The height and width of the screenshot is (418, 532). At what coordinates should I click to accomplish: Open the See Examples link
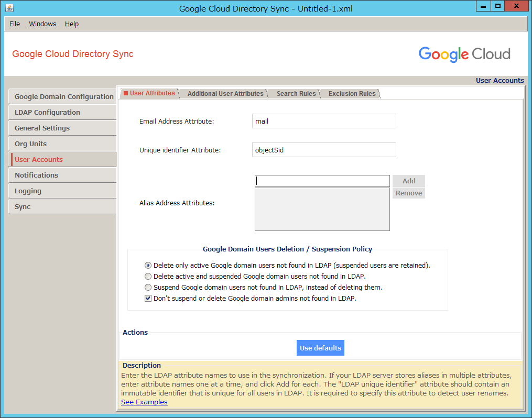click(144, 402)
